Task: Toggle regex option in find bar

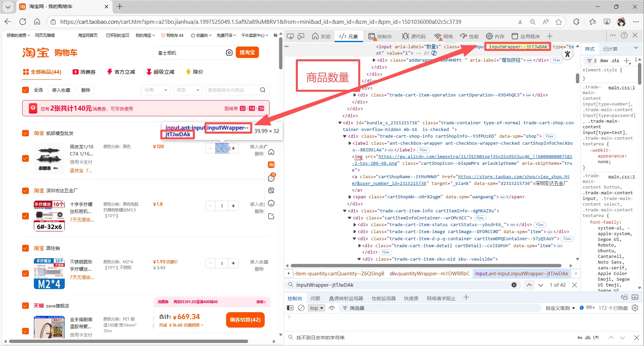Action: pos(596,337)
